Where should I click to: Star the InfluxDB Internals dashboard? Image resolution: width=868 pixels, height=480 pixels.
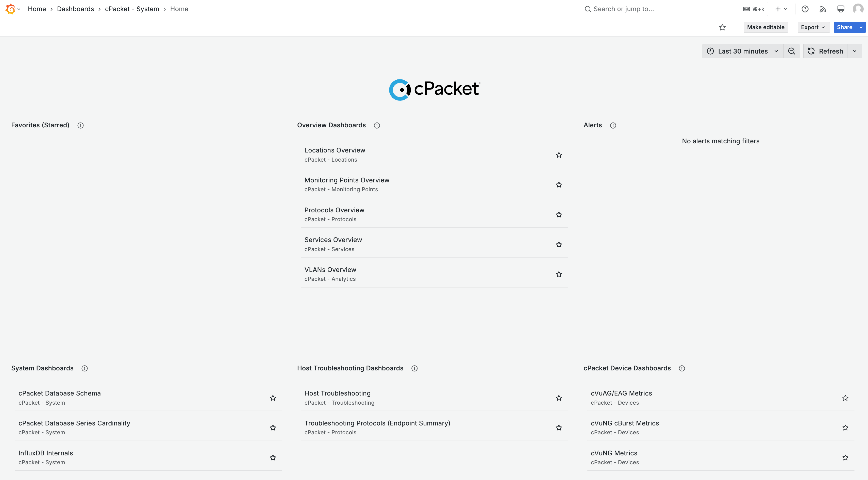click(273, 457)
